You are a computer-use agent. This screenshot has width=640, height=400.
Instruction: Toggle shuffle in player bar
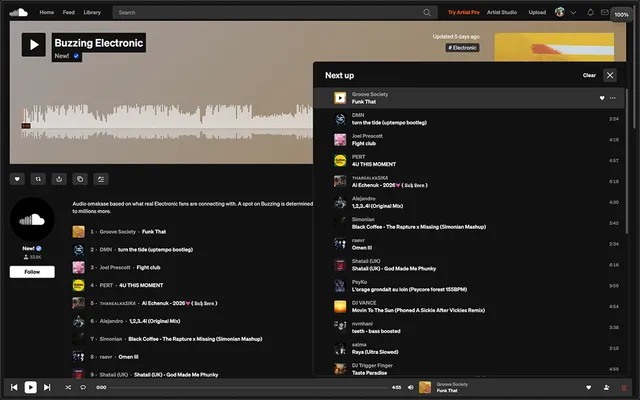[x=68, y=387]
